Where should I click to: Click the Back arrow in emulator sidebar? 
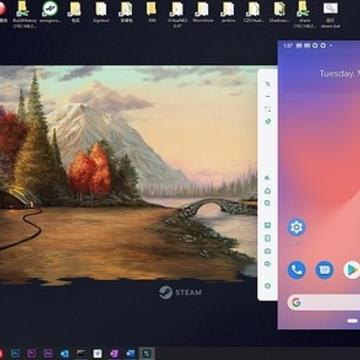268,178
